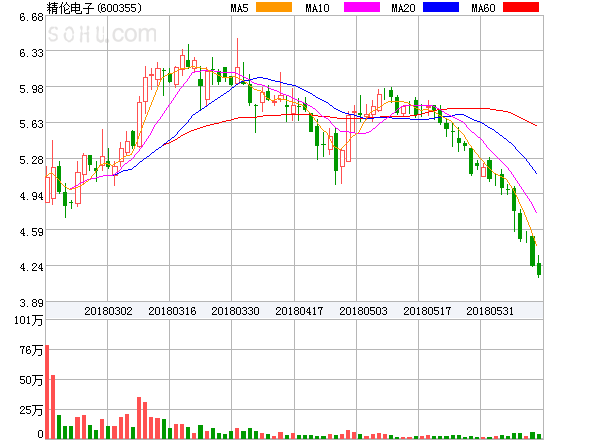Viewport: 600px width, 440px height.
Task: Click the 5.63 price axis label
Action: [x=31, y=124]
